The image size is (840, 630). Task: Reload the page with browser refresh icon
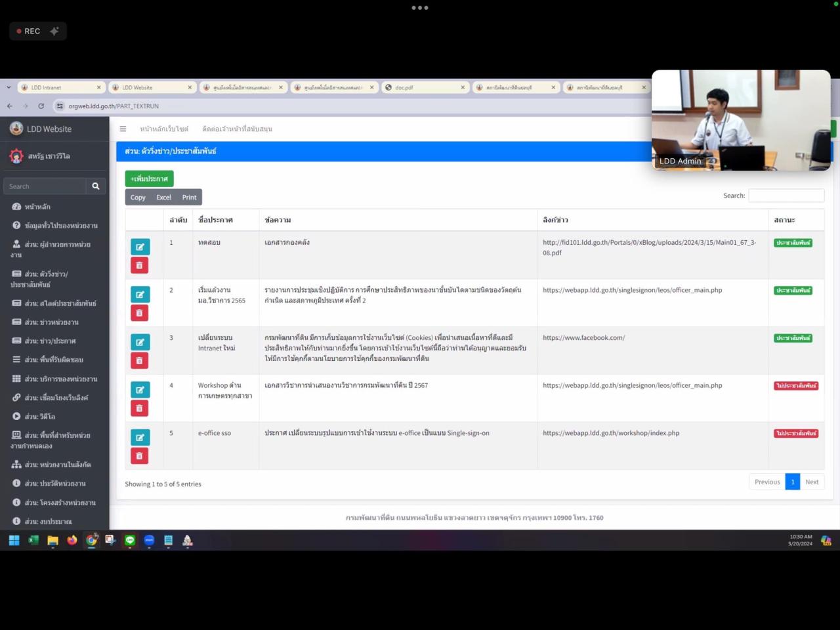tap(41, 106)
